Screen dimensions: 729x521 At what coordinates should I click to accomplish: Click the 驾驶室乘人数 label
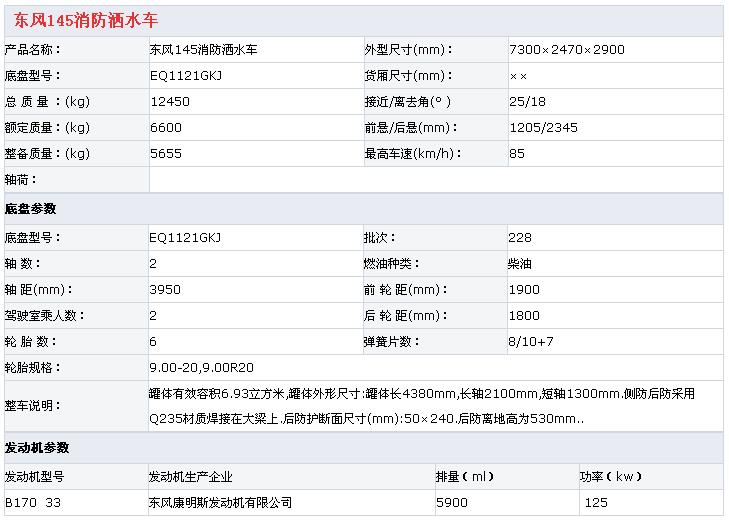coord(45,316)
